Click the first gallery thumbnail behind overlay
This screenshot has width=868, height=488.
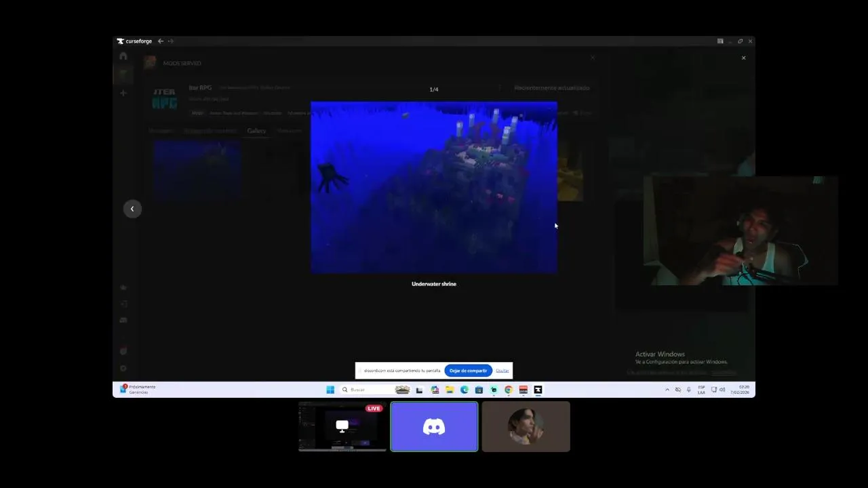197,169
